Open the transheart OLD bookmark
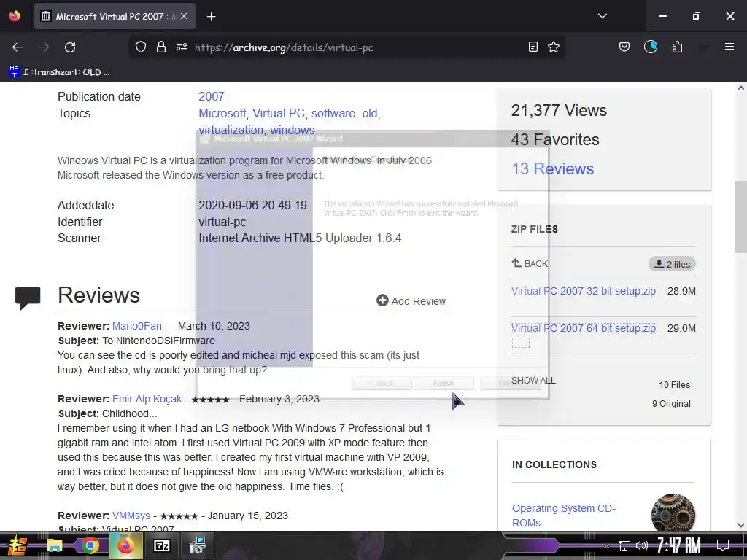This screenshot has width=747, height=560. pyautogui.click(x=60, y=72)
